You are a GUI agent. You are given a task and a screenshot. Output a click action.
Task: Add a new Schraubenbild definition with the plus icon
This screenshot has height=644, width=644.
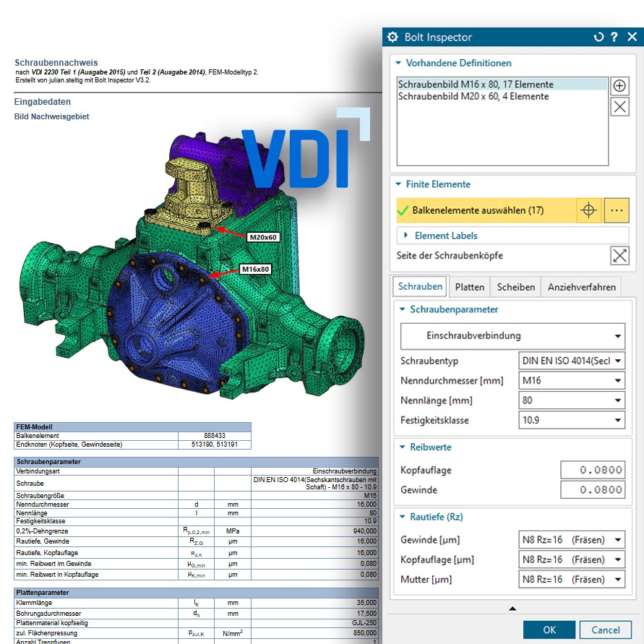coord(621,85)
